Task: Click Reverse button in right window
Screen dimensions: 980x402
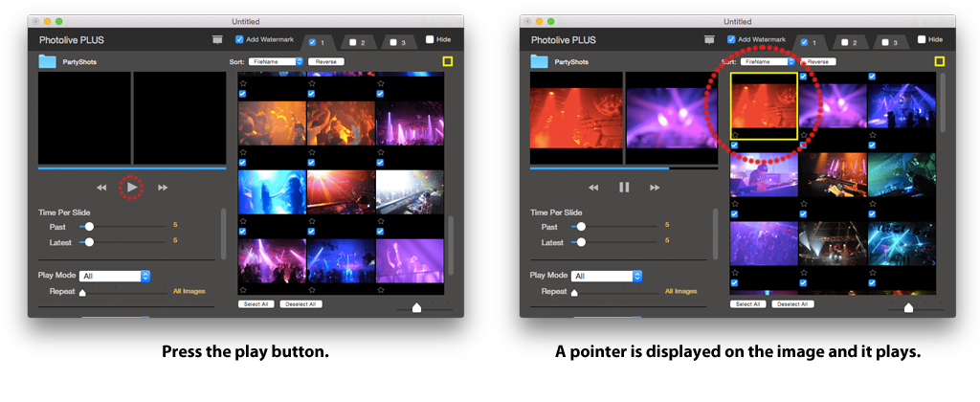Action: click(818, 62)
